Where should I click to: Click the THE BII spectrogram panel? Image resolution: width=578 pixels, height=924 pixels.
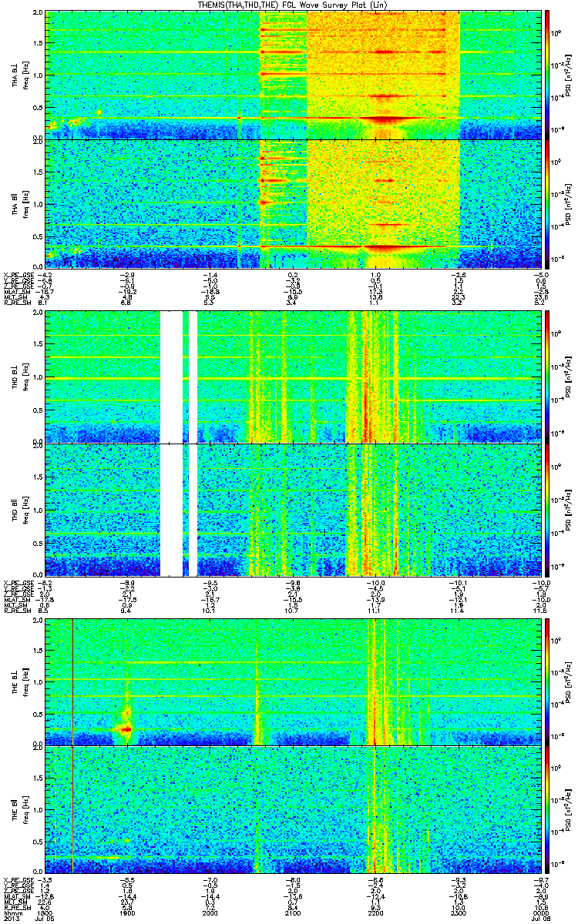294,809
